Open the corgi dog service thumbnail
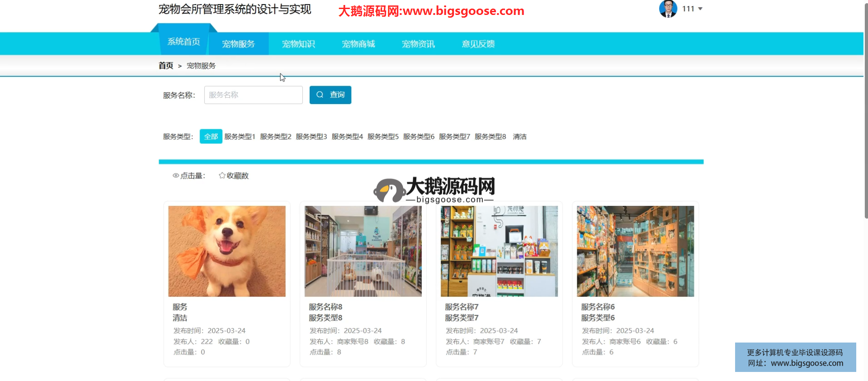 point(227,251)
